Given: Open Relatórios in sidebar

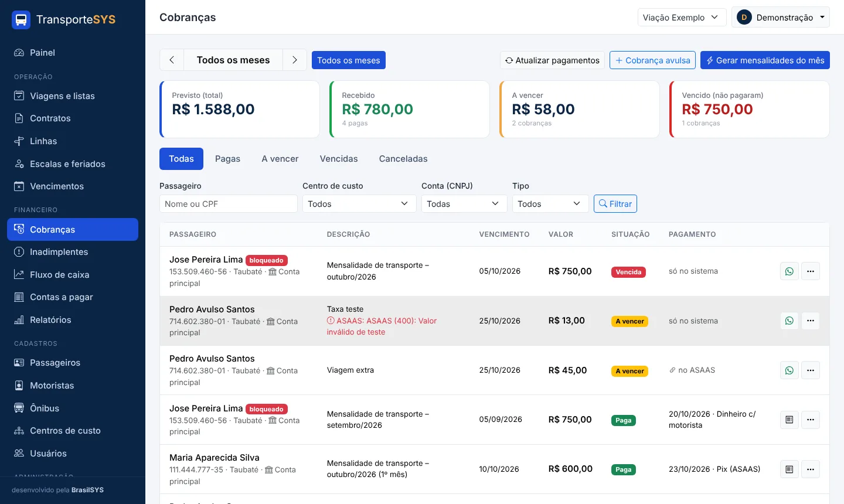Looking at the screenshot, I should (x=73, y=320).
